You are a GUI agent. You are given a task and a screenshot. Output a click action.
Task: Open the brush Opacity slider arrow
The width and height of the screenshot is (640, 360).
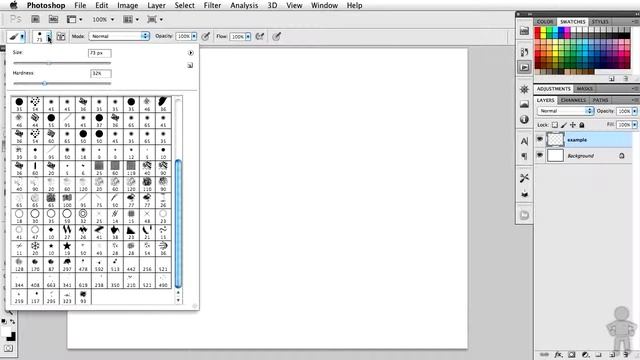pyautogui.click(x=194, y=37)
